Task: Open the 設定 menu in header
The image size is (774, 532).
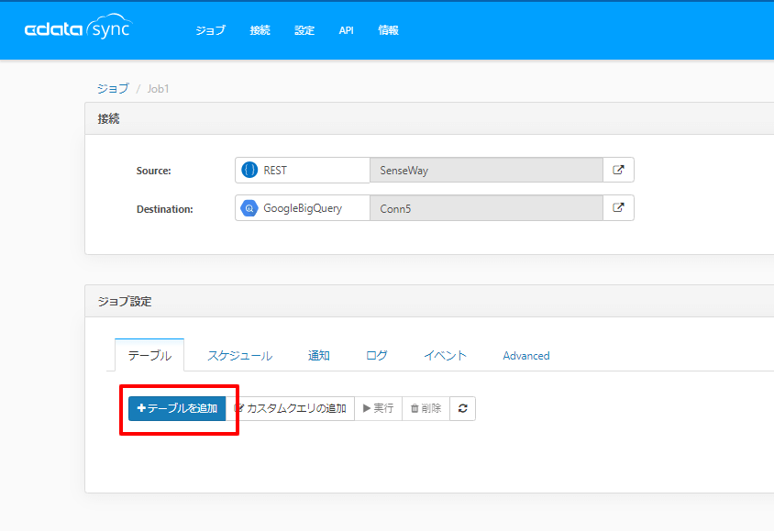Action: click(x=304, y=30)
